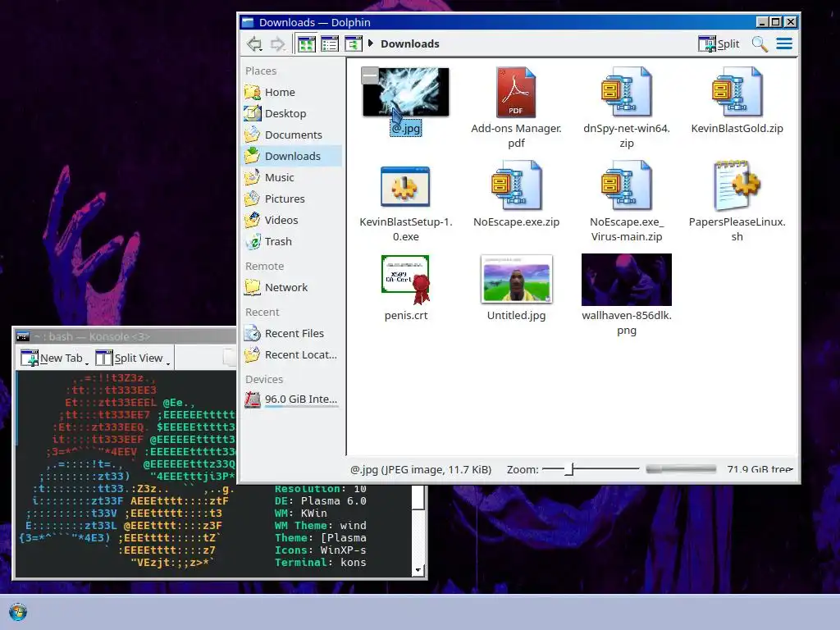This screenshot has height=630, width=840.
Task: Select the PapersPleaseLinux.sh script icon
Action: [737, 185]
